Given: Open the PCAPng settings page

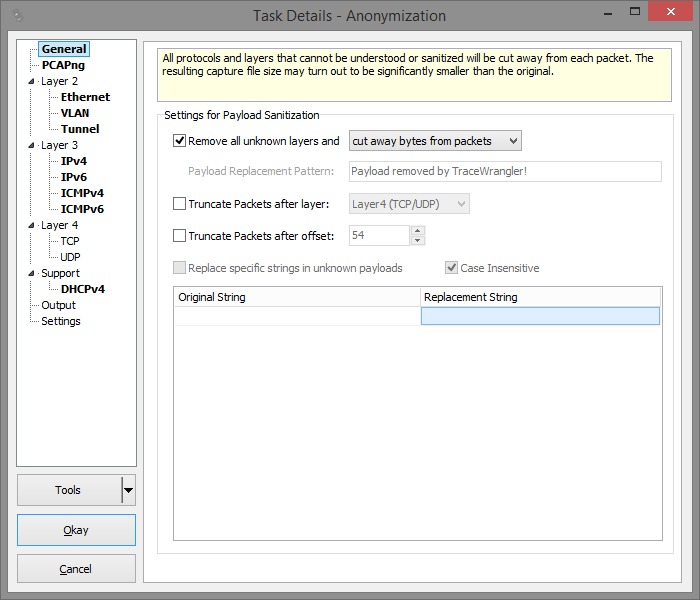Looking at the screenshot, I should [63, 65].
